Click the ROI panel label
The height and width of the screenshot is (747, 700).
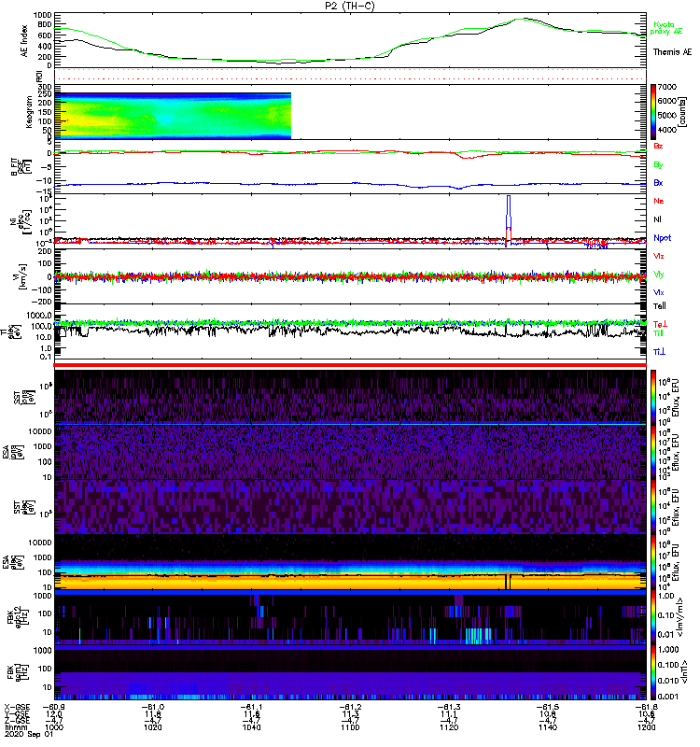(x=40, y=76)
